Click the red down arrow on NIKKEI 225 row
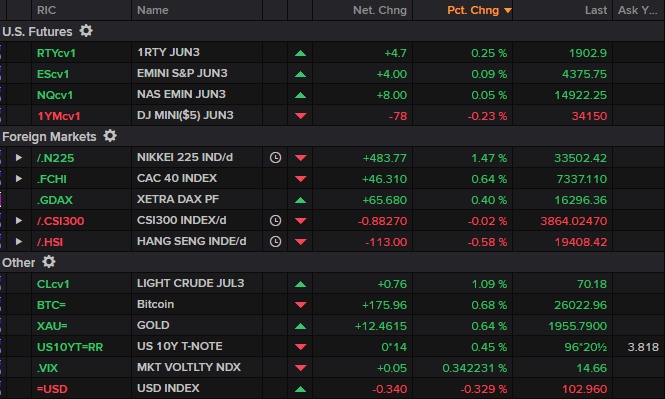Image resolution: width=665 pixels, height=399 pixels. coord(300,158)
